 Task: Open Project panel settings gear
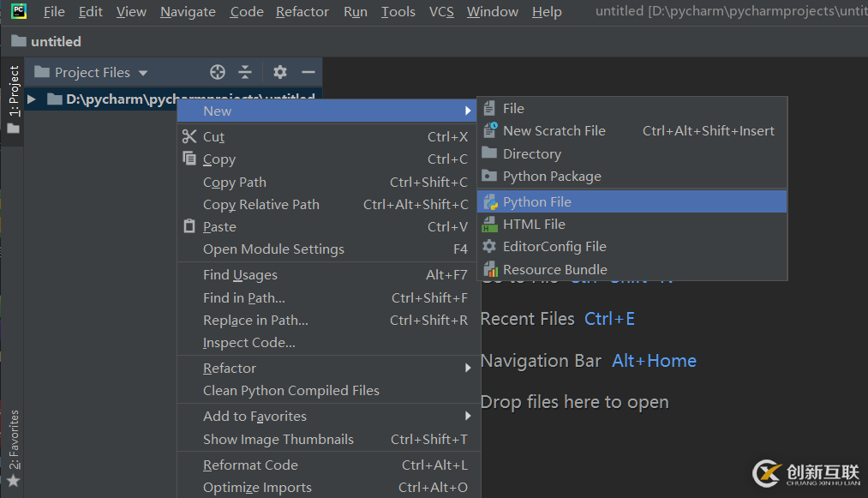280,72
